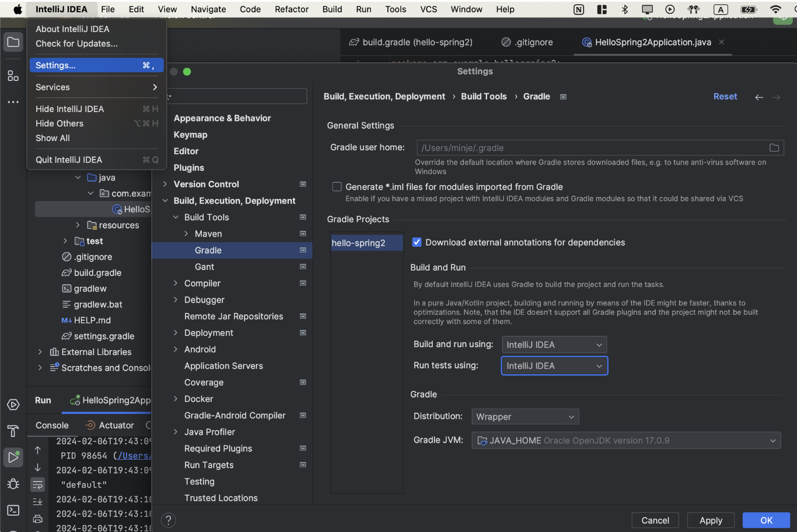Expand the resources folder in the project tree
Screen dimensions: 797x532
(78, 225)
